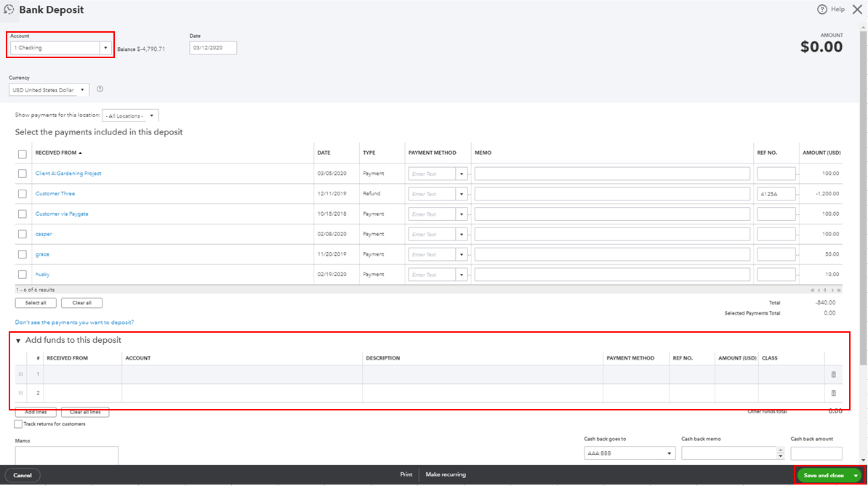Image resolution: width=868 pixels, height=486 pixels.
Task: Open the Help icon
Action: click(822, 9)
